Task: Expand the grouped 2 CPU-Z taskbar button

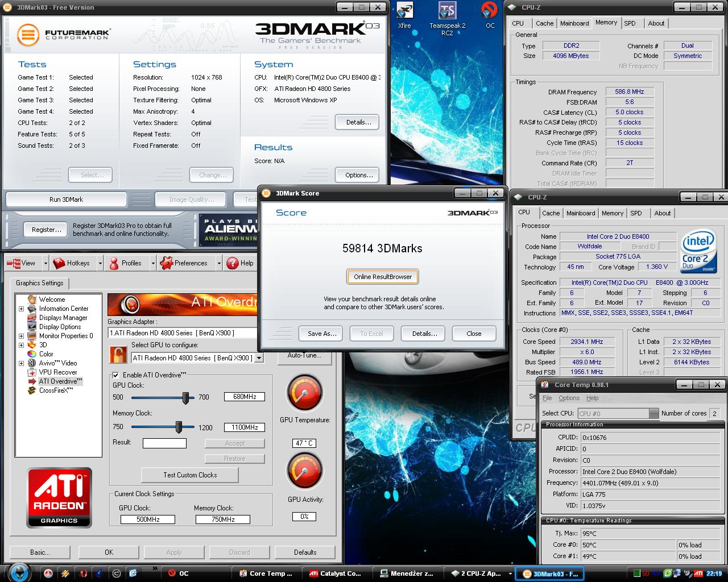Action: coord(510,573)
